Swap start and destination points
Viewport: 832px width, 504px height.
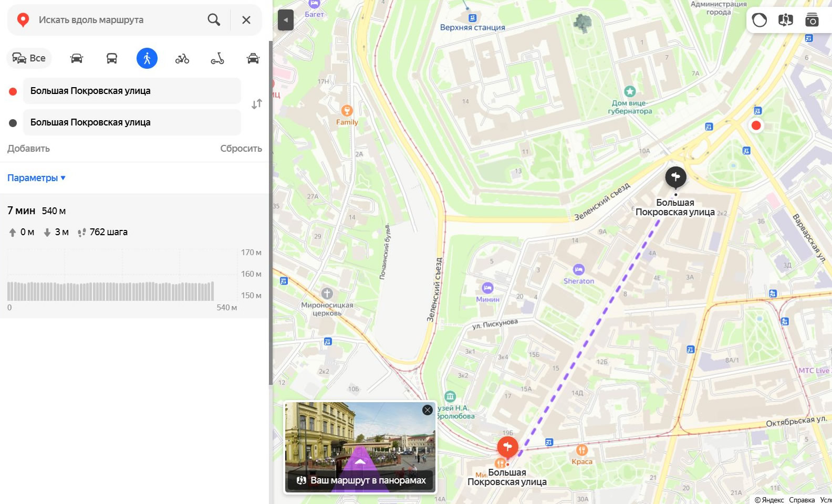tap(256, 104)
